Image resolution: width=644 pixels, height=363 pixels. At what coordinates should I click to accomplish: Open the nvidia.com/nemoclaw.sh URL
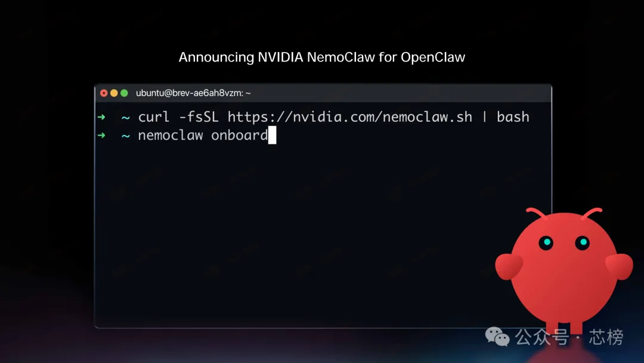tap(350, 117)
